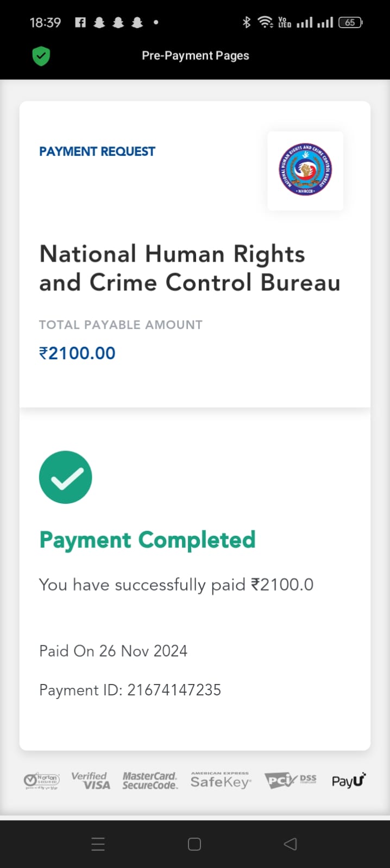
Task: Tap the National Human Rights organization name
Action: pyautogui.click(x=190, y=268)
